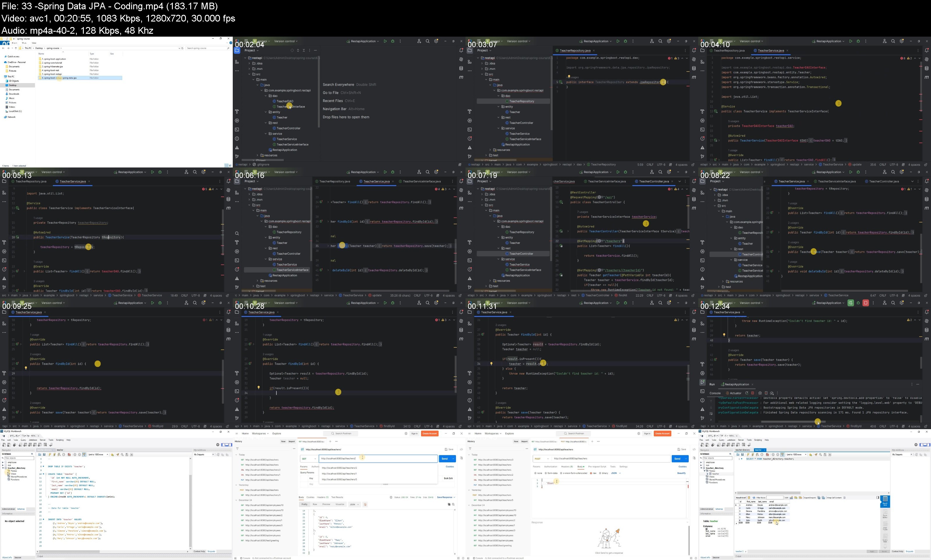Collapse all in 00:02:04 Project panel header
This screenshot has width=931, height=560.
click(303, 51)
